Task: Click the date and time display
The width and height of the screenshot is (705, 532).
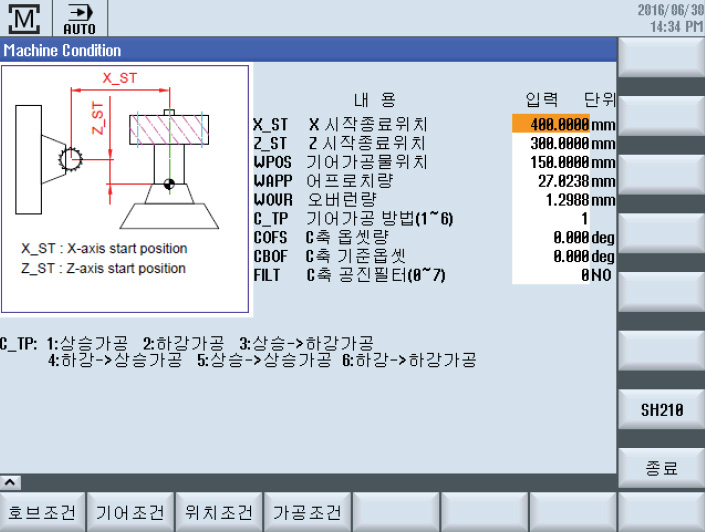Action: click(x=669, y=17)
